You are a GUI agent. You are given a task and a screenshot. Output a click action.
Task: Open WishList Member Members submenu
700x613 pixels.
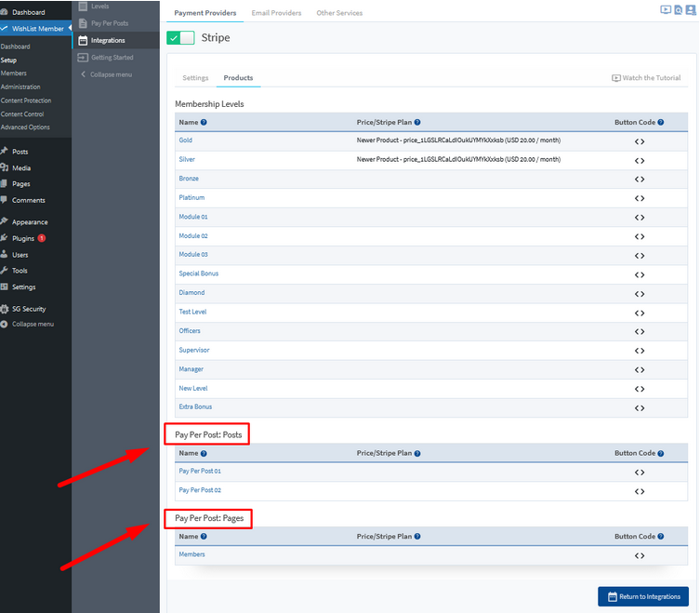point(13,73)
